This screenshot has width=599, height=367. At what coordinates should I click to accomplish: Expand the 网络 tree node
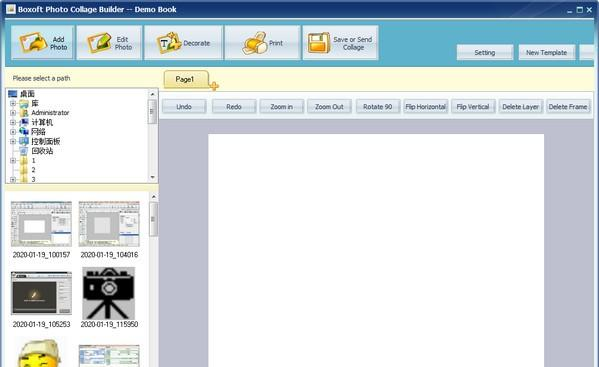[x=13, y=132]
